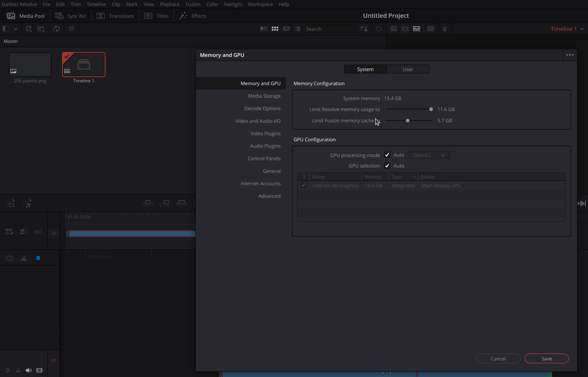Screen dimensions: 588x377
Task: Open the Timeline 1 viewer dropdown
Action: [567, 29]
